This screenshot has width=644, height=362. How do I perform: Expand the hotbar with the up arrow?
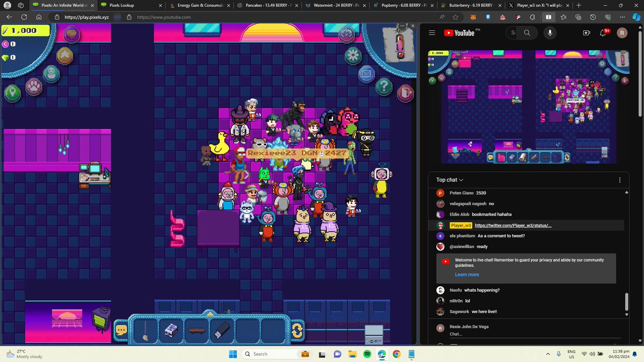pos(210,314)
